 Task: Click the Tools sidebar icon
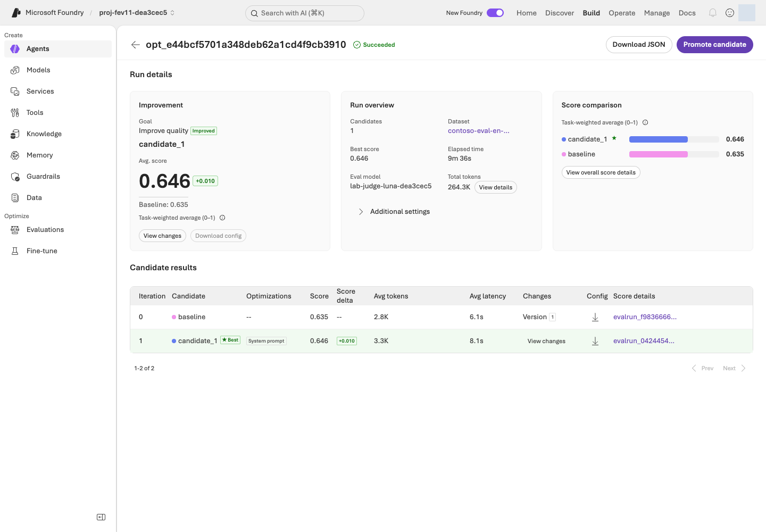15,113
